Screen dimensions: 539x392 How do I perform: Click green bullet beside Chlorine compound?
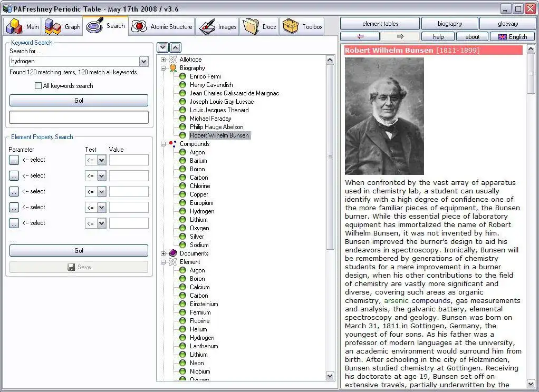pos(182,186)
